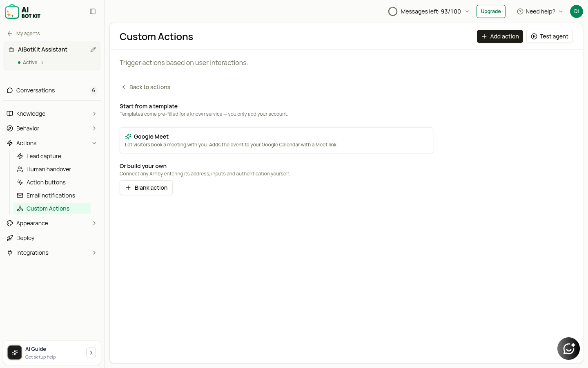Expand the Appearance section chevron

click(94, 223)
